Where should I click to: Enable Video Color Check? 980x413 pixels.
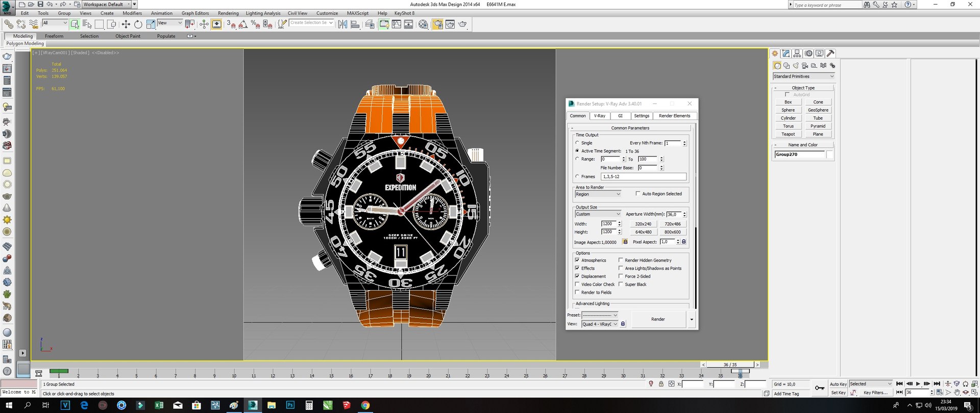577,285
